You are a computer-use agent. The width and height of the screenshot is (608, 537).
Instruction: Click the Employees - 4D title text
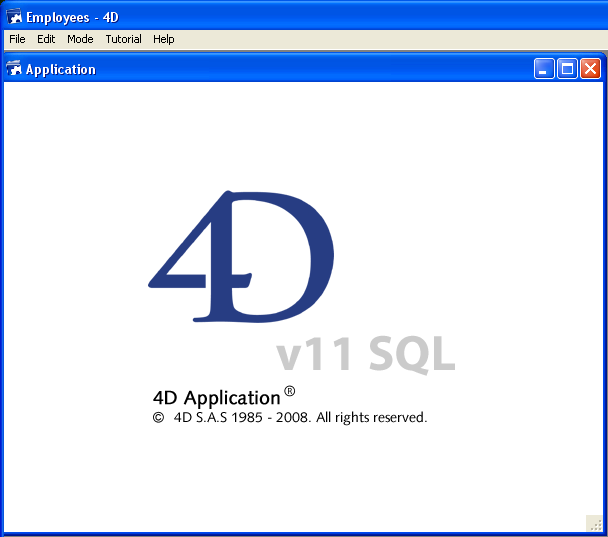pyautogui.click(x=72, y=15)
